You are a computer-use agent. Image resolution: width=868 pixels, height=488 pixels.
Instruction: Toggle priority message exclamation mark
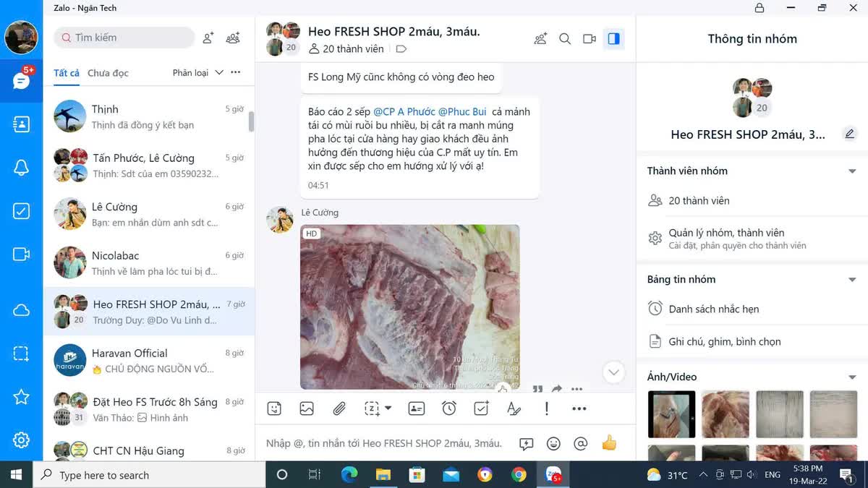click(x=547, y=408)
